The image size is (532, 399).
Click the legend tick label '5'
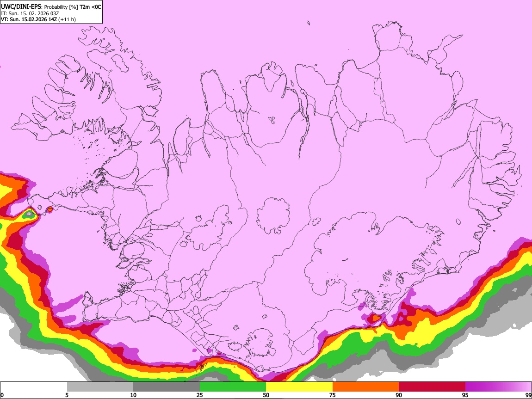[67, 395]
